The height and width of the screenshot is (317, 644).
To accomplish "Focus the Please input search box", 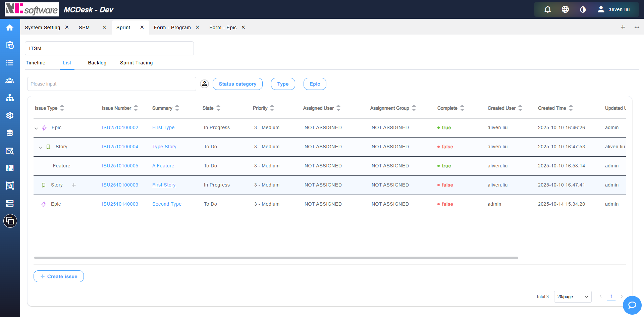I will [112, 84].
